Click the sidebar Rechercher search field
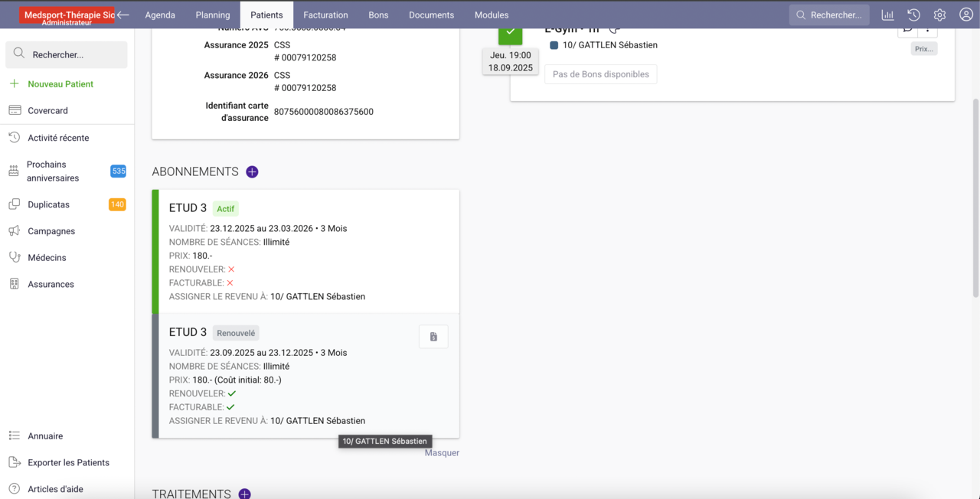The height and width of the screenshot is (499, 980). tap(67, 54)
